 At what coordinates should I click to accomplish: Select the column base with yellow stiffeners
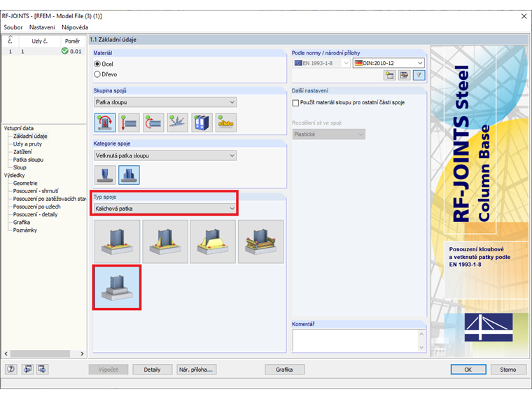213,241
